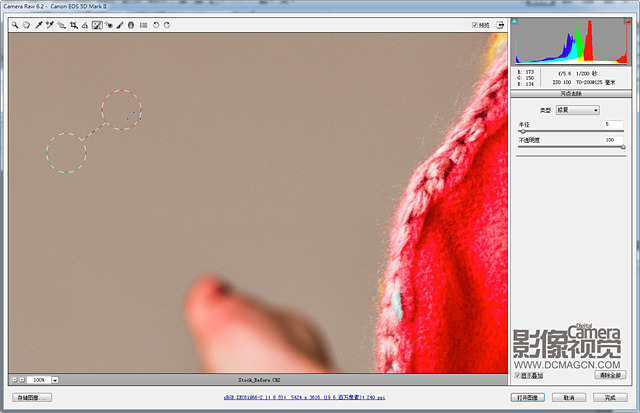The height and width of the screenshot is (413, 640).
Task: Click the Radius value field
Action: coord(613,124)
